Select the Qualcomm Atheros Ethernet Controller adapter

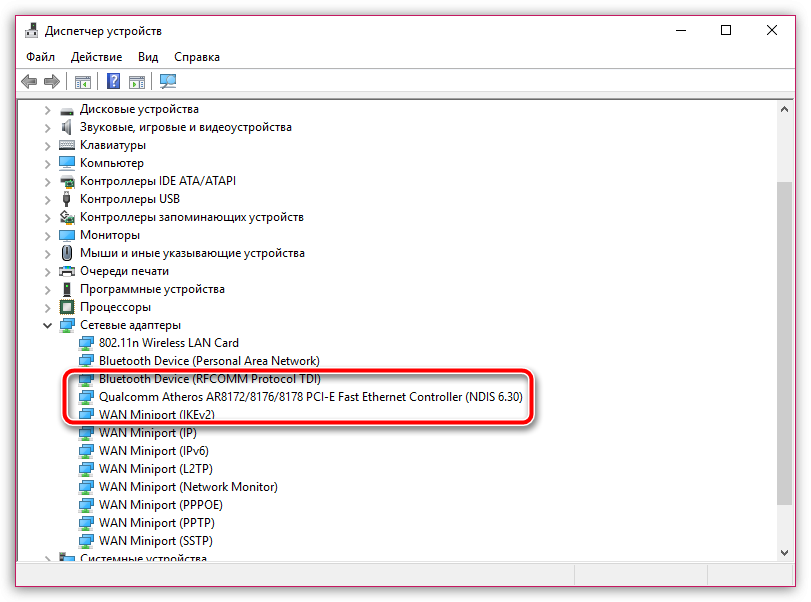tap(310, 397)
